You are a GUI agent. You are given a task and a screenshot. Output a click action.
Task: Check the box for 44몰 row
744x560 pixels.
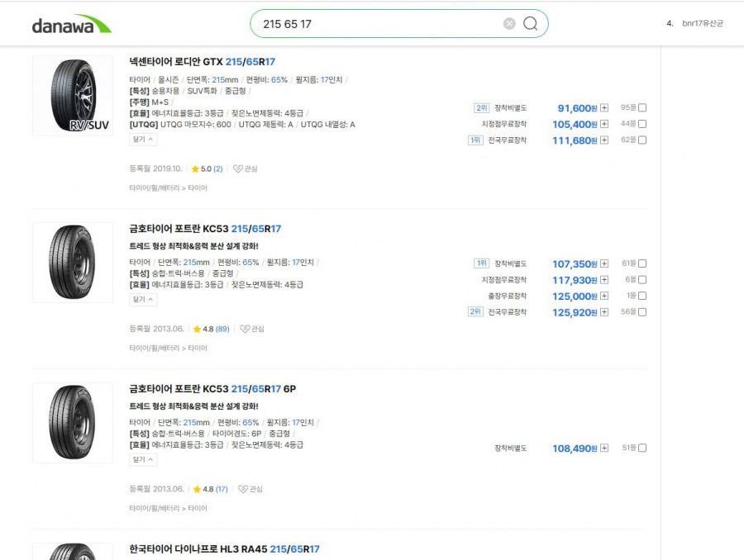pos(642,124)
